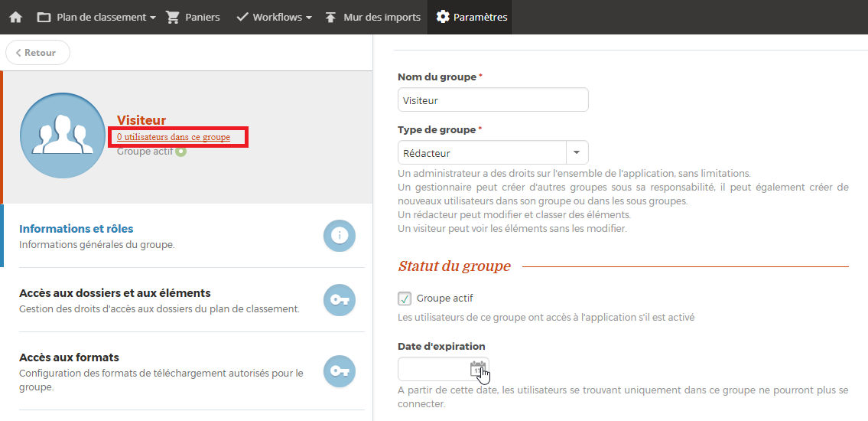
Task: Click the Type de groupe dropdown arrow
Action: [577, 152]
